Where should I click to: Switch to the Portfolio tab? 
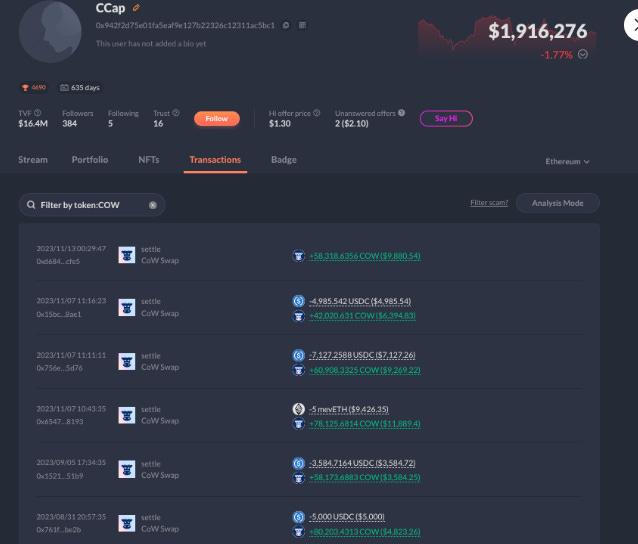click(90, 160)
